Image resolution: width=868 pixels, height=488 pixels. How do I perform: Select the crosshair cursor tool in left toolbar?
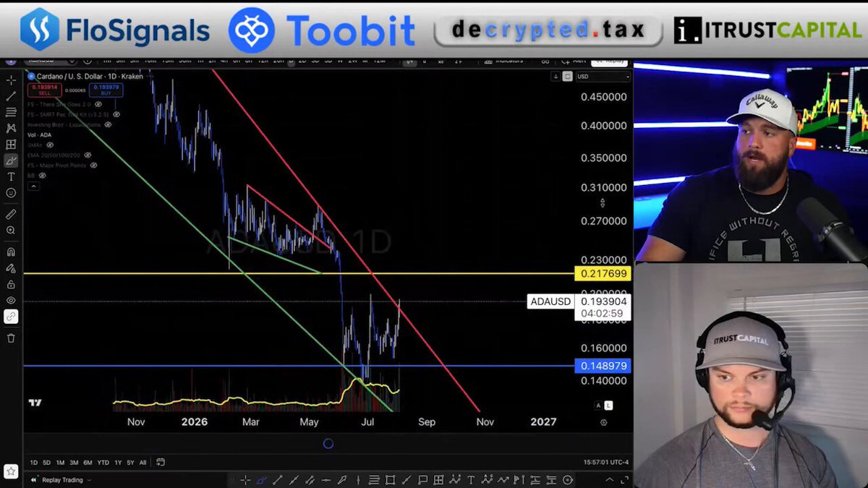[11, 80]
